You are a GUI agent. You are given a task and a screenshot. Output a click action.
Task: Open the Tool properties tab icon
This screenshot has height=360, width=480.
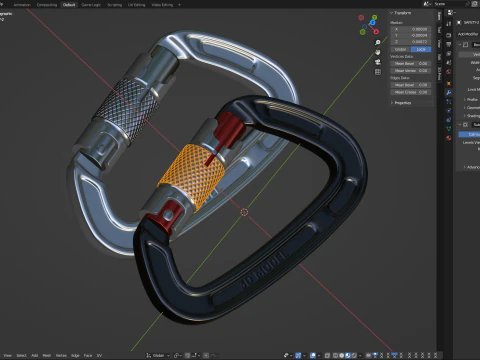[x=449, y=23]
